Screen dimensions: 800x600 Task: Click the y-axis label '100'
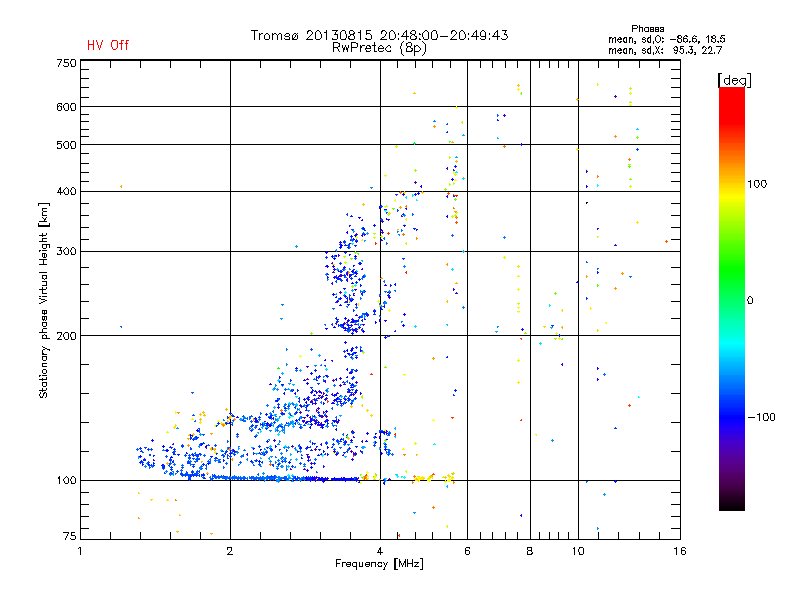66,481
